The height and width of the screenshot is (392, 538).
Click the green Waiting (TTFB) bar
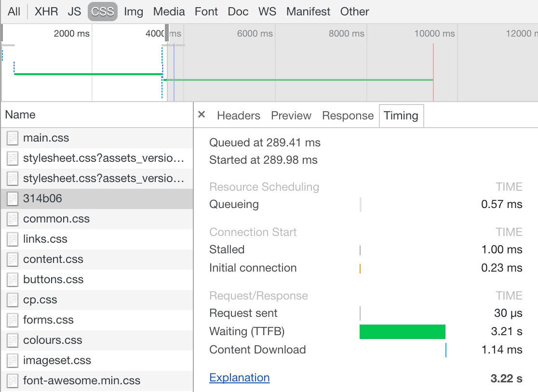[x=402, y=332]
